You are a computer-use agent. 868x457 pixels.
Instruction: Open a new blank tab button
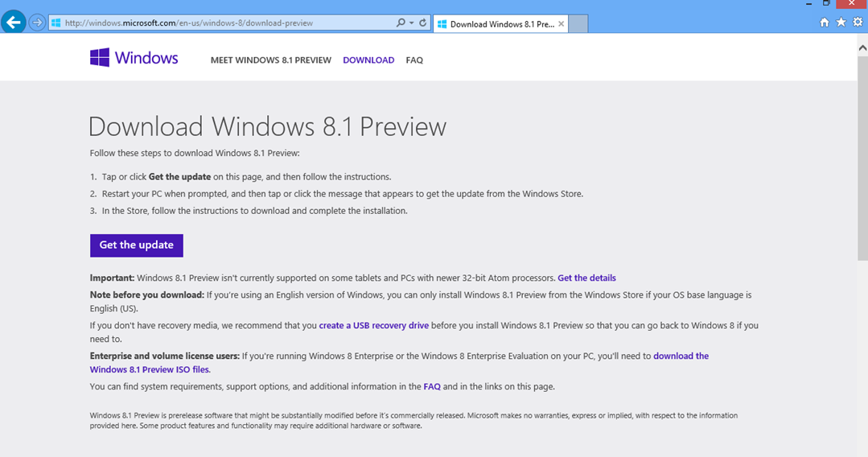point(578,24)
